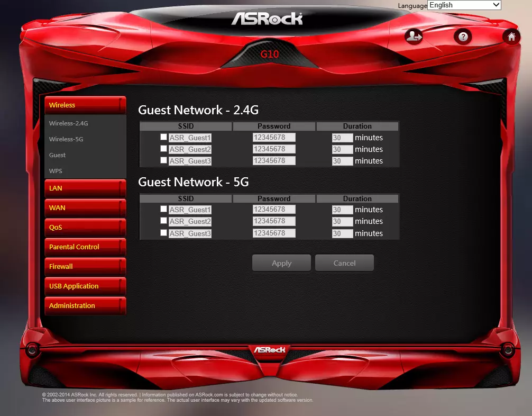Expand the LAN menu section
This screenshot has height=416, width=532.
[85, 188]
